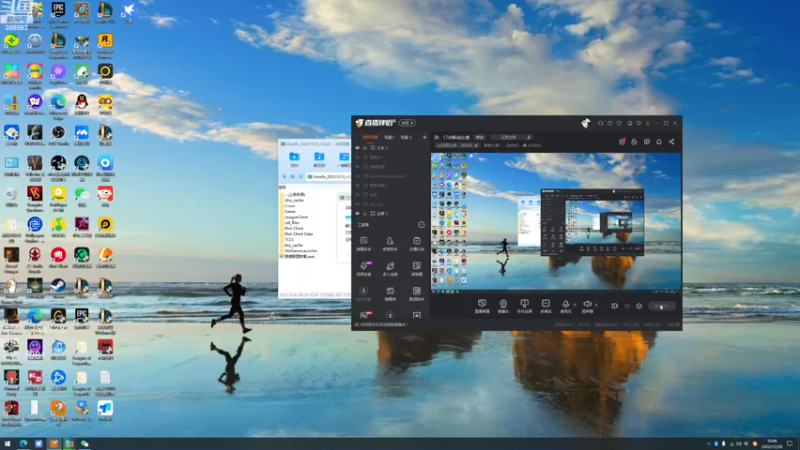Lock the 全屏 1 source
The width and height of the screenshot is (800, 450).
pyautogui.click(x=365, y=214)
